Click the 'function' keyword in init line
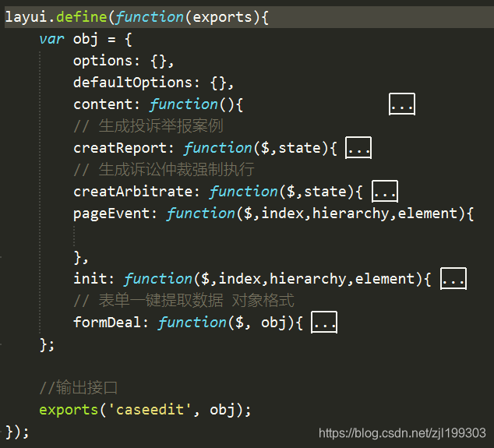This screenshot has width=494, height=448. click(x=157, y=279)
